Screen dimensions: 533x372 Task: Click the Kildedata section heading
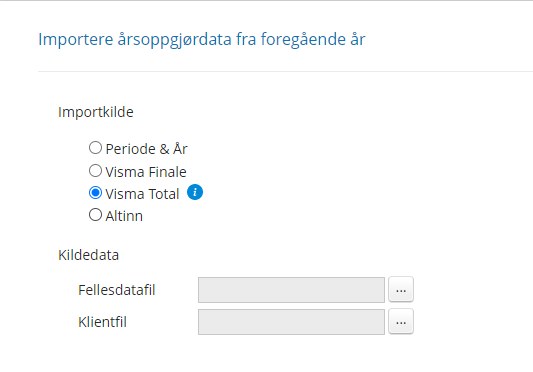tap(88, 255)
